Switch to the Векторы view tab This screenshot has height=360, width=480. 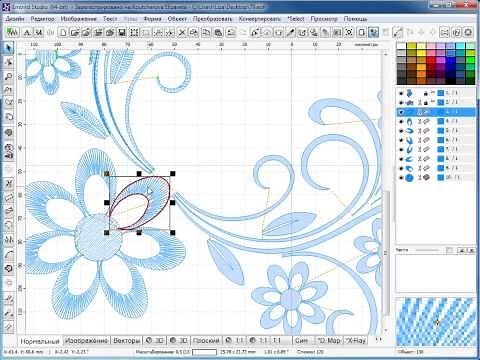[126, 341]
